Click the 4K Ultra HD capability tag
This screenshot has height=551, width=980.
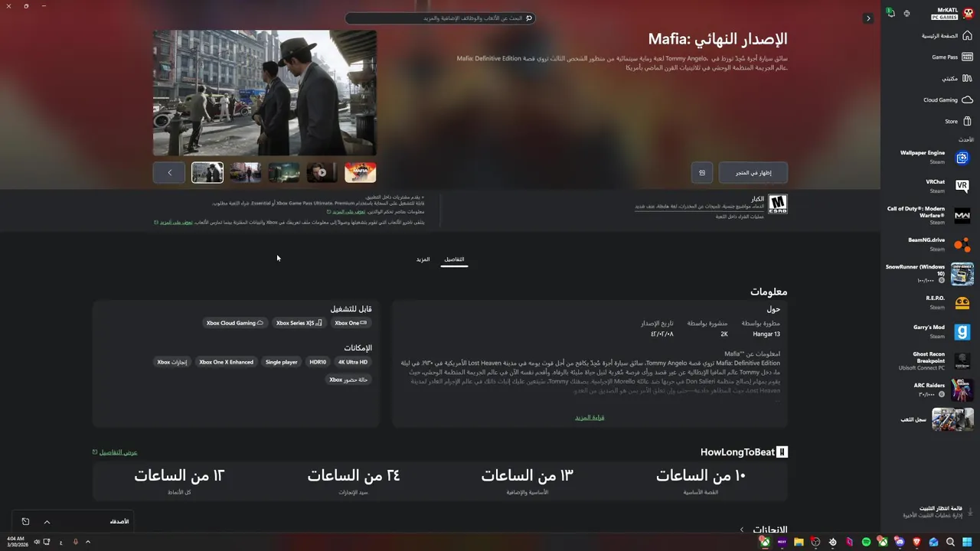pyautogui.click(x=353, y=362)
